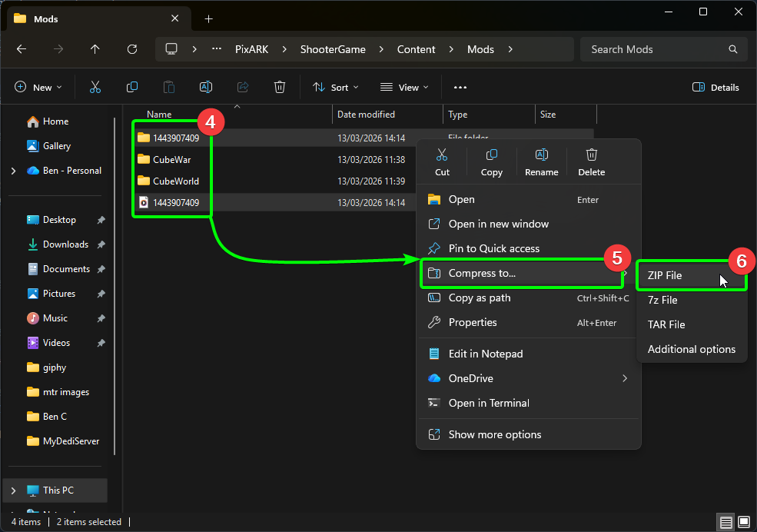Click the New button
This screenshot has width=757, height=532.
coord(38,88)
